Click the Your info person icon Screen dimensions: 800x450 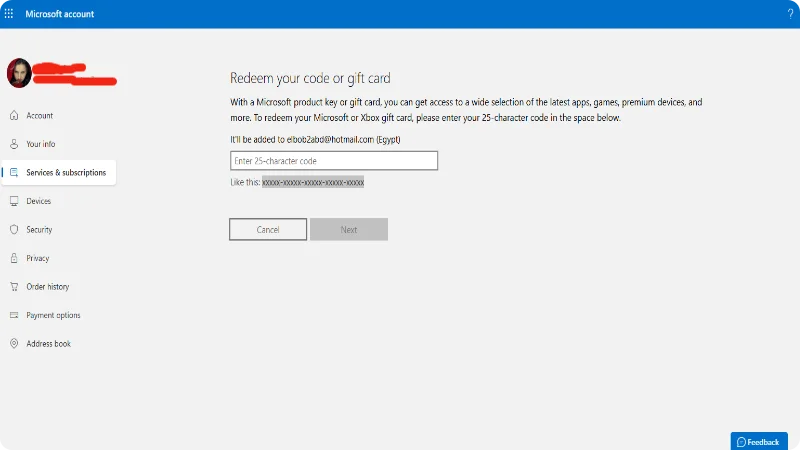pos(14,144)
